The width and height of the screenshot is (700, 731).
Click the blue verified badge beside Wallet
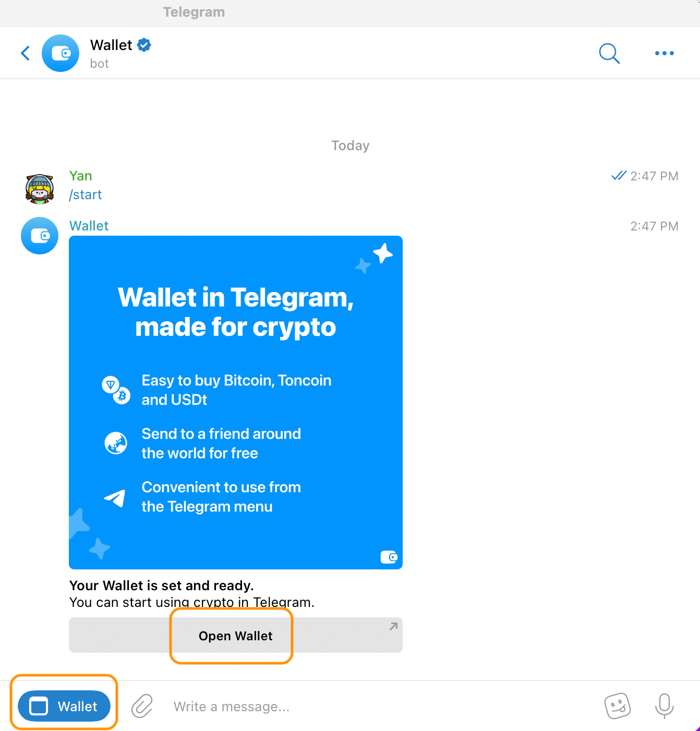click(144, 45)
